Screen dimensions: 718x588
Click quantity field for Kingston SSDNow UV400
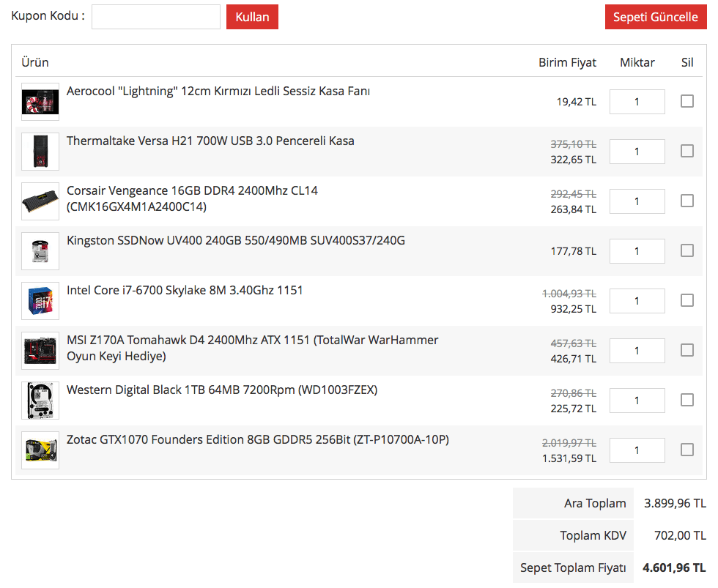(637, 251)
